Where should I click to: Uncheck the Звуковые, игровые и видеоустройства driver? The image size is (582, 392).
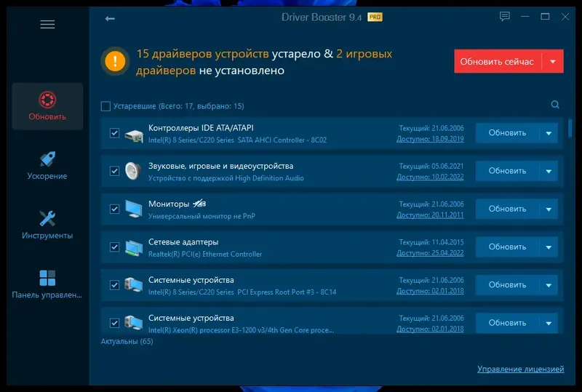pyautogui.click(x=114, y=171)
